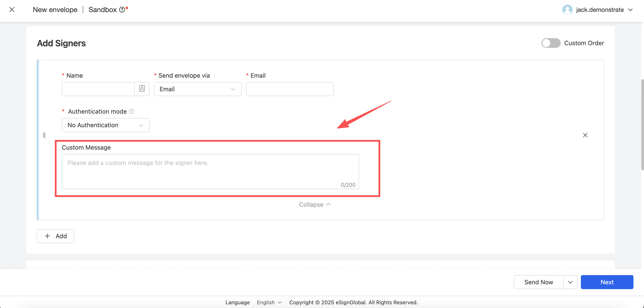Image resolution: width=644 pixels, height=308 pixels.
Task: Click the Authentication mode help icon
Action: pyautogui.click(x=132, y=111)
